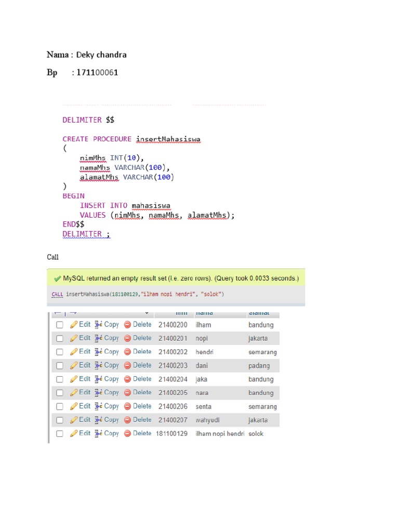This screenshot has height=532, width=399.
Task: Click the Copy icon for wahyudi row
Action: [x=98, y=420]
